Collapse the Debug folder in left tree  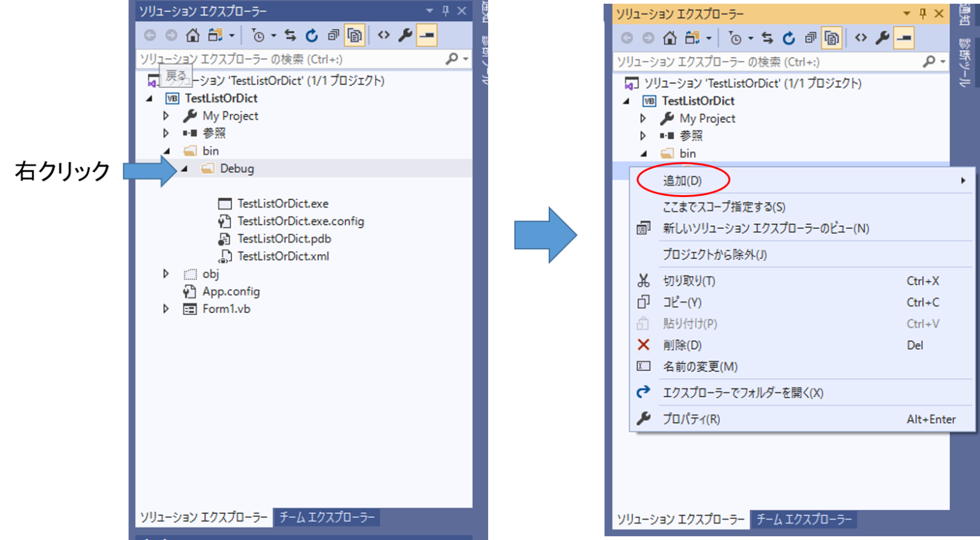click(184, 169)
